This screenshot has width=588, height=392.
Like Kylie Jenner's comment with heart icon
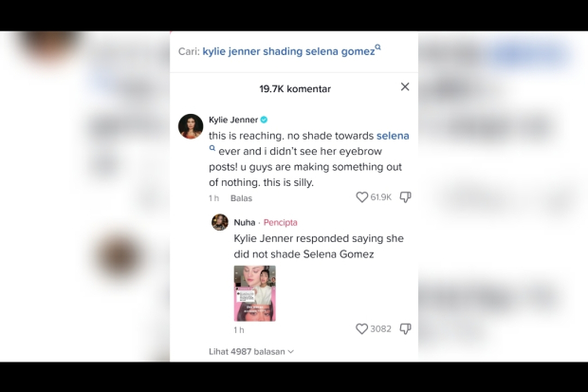coord(362,197)
